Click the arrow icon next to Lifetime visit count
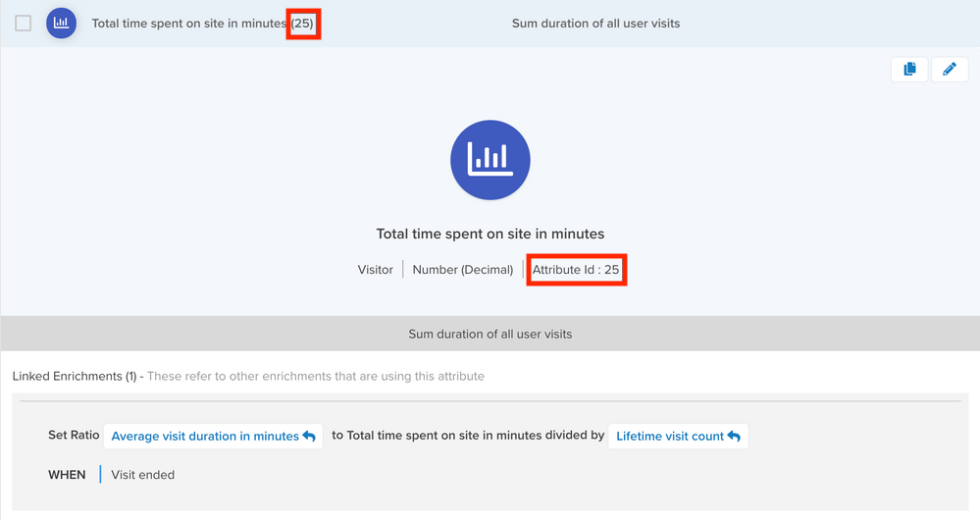 coord(734,437)
